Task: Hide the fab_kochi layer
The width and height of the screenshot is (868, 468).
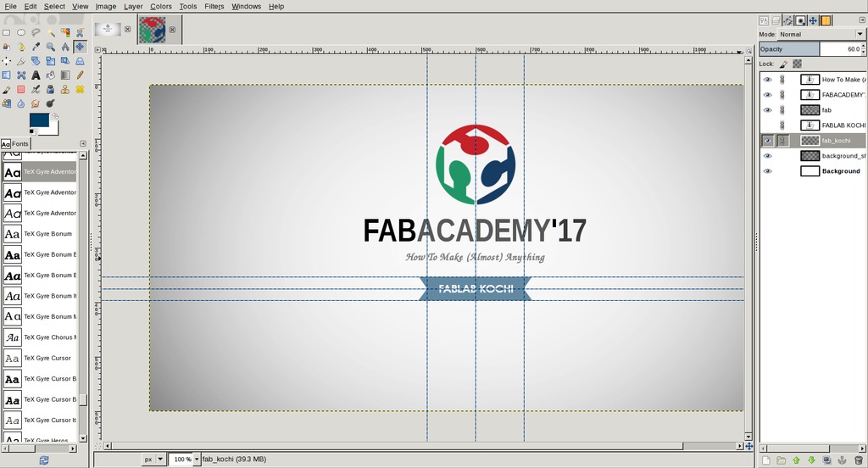Action: pyautogui.click(x=767, y=141)
